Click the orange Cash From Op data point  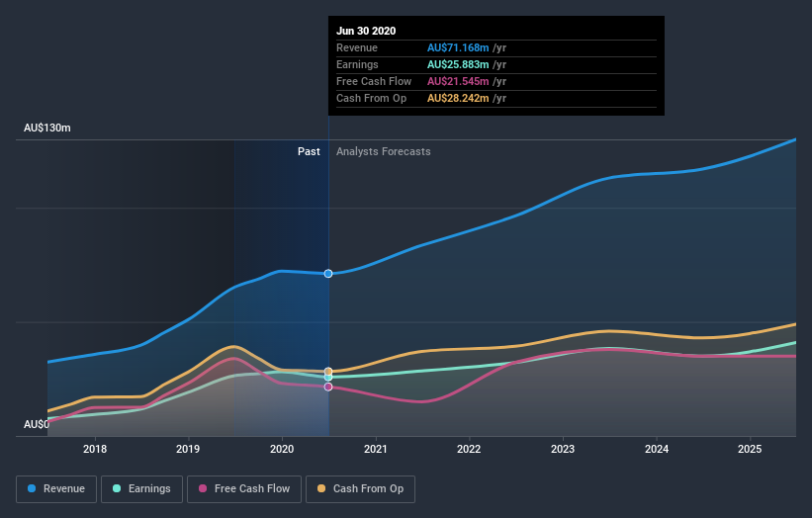328,372
